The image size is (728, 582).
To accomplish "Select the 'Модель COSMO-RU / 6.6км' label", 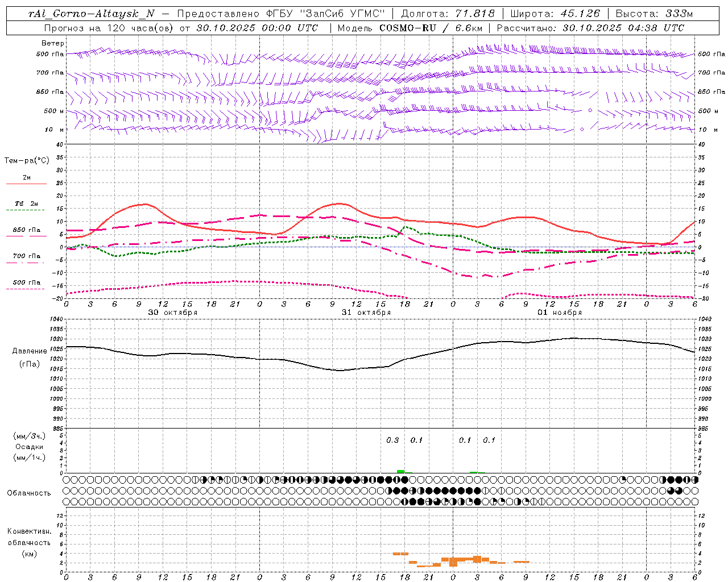I will pyautogui.click(x=410, y=28).
